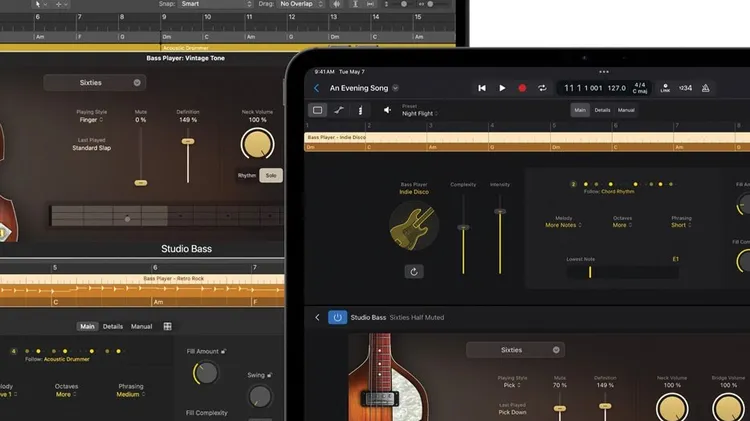The width and height of the screenshot is (750, 421).
Task: Open the Link tempo sync icon
Action: point(665,88)
